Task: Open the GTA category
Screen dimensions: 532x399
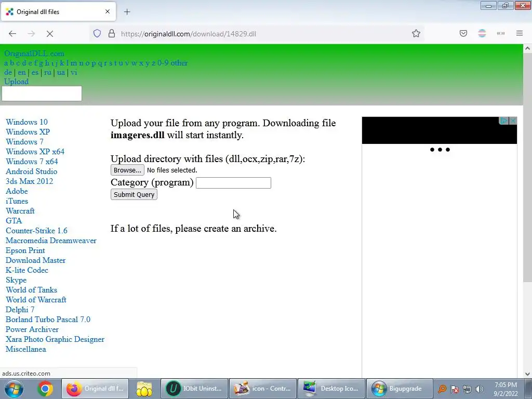Action: [x=14, y=220]
